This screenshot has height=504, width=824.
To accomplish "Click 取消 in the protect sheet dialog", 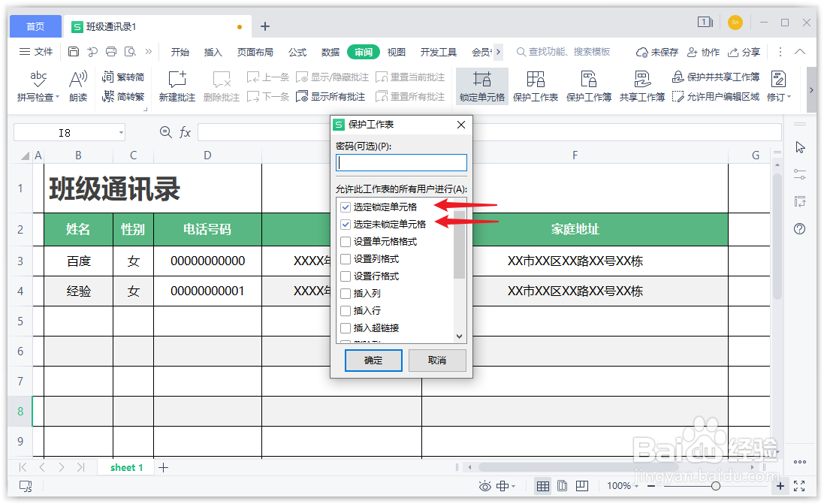I will point(437,361).
